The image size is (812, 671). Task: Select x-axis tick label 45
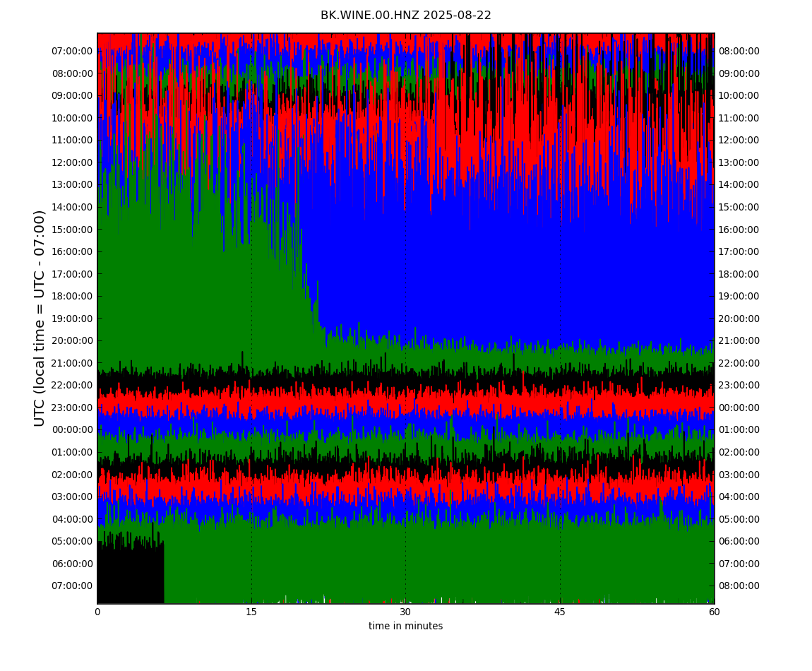coord(560,612)
